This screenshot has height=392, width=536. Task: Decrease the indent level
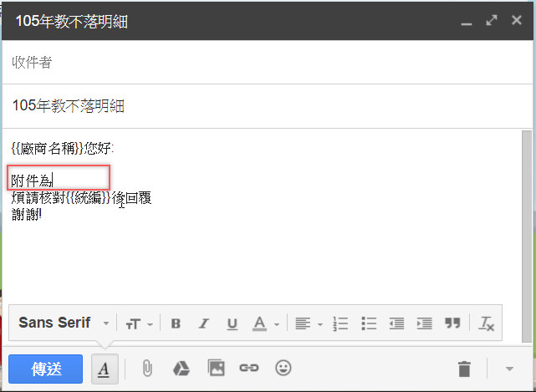click(x=396, y=323)
